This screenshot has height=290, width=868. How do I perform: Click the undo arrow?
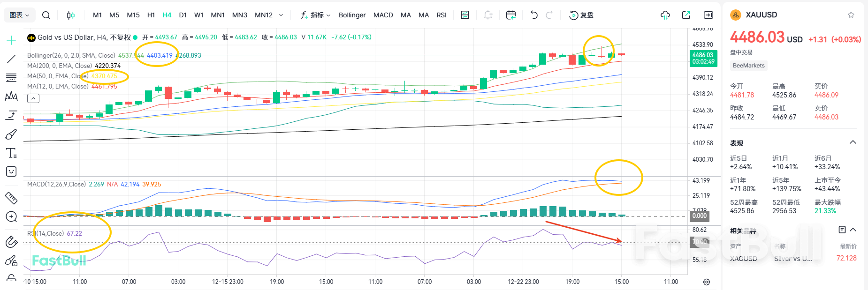click(x=534, y=15)
